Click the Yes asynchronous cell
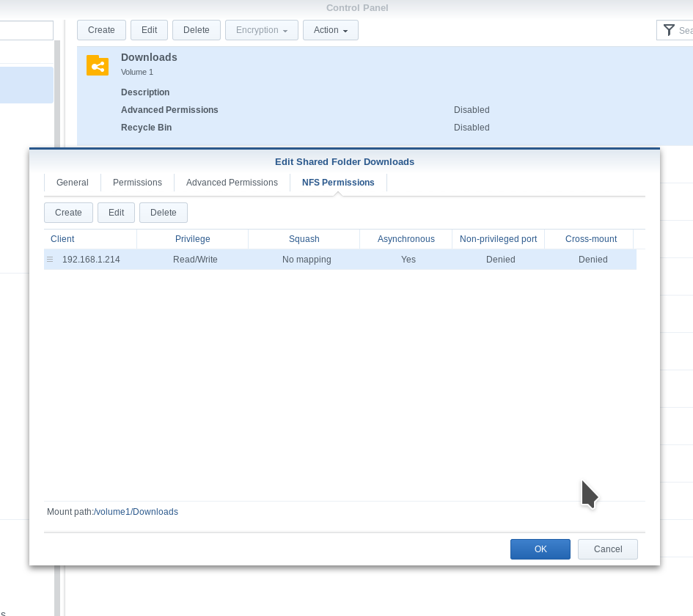693x616 pixels. tap(408, 260)
